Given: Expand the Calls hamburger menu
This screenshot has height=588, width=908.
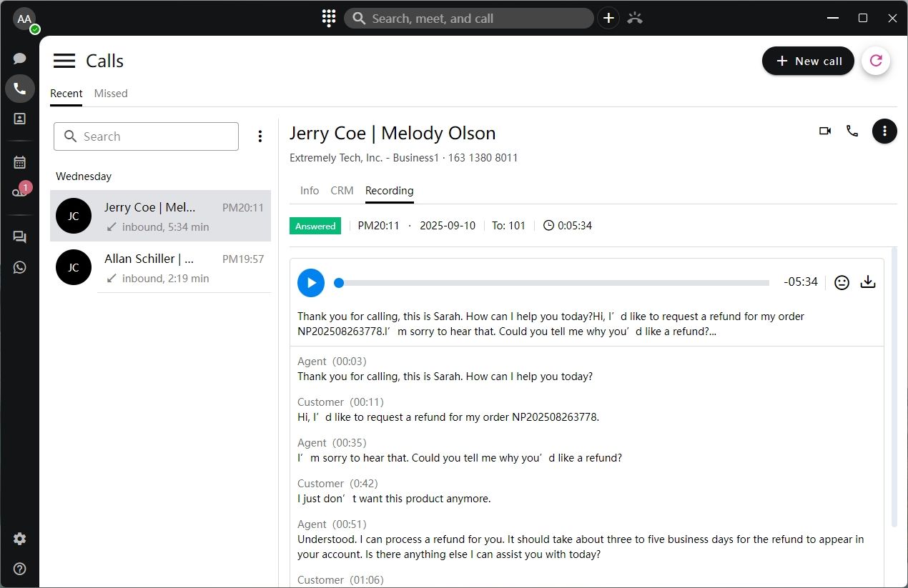Looking at the screenshot, I should [64, 61].
